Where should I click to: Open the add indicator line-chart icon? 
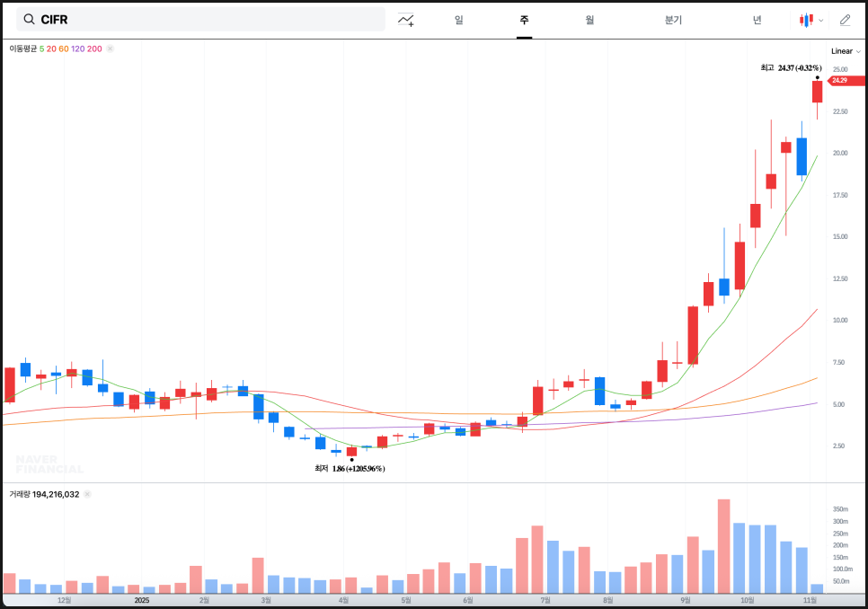pos(406,20)
